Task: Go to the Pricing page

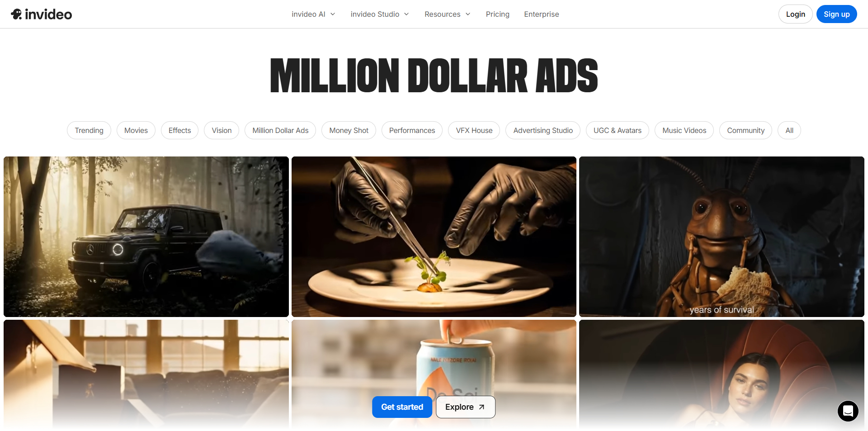Action: 498,14
